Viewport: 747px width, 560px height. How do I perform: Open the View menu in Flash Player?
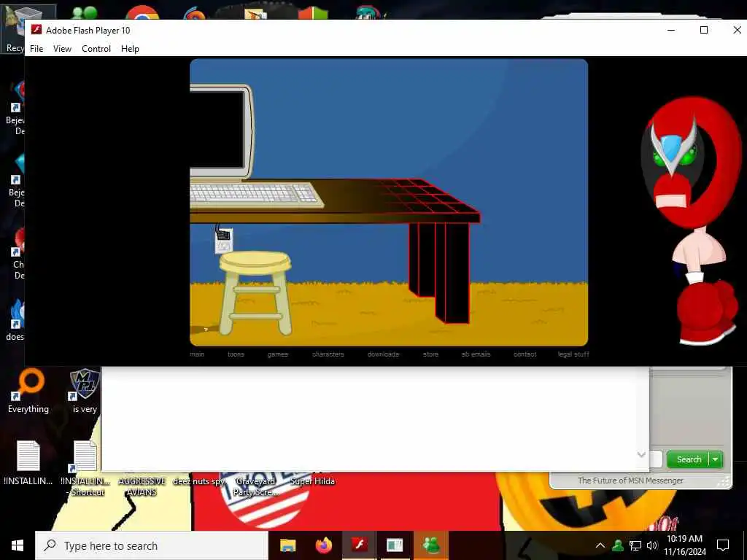point(62,49)
